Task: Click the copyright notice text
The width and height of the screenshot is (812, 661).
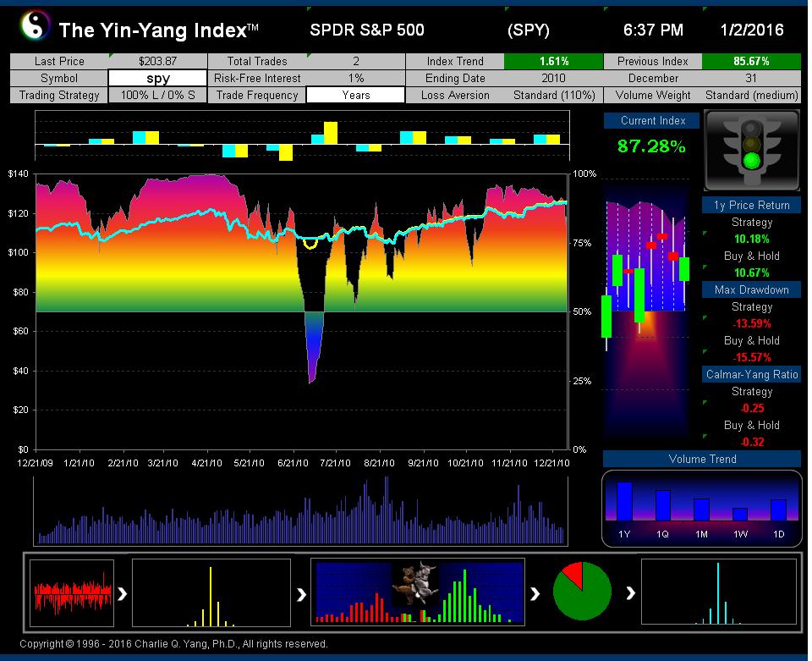Action: click(x=173, y=644)
